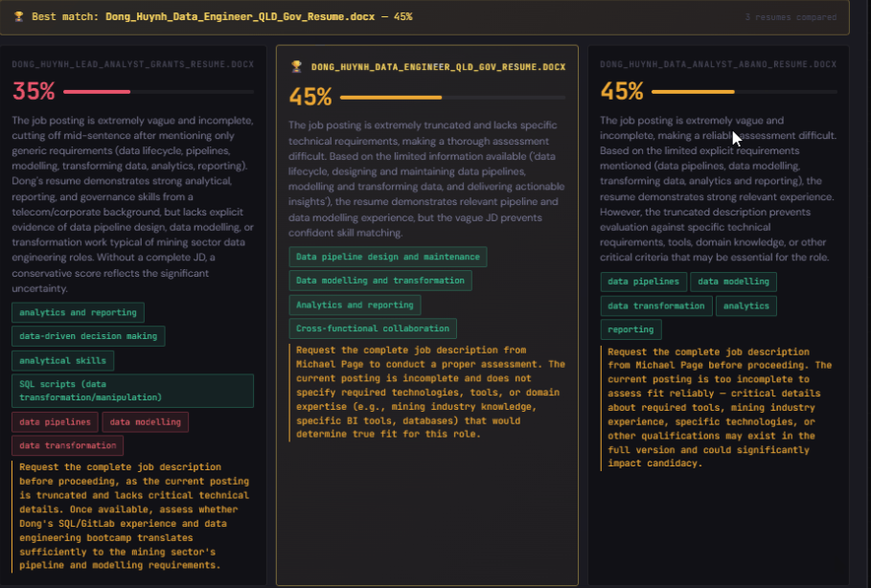Click 'Analytics and reporting' tag in middle card
The height and width of the screenshot is (588, 871).
355,305
